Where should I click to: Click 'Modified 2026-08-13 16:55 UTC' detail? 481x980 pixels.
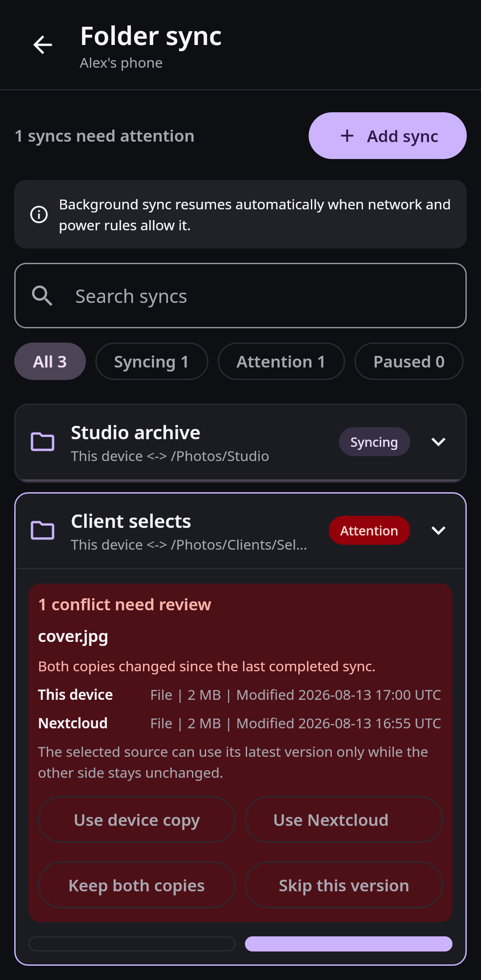pyautogui.click(x=338, y=723)
